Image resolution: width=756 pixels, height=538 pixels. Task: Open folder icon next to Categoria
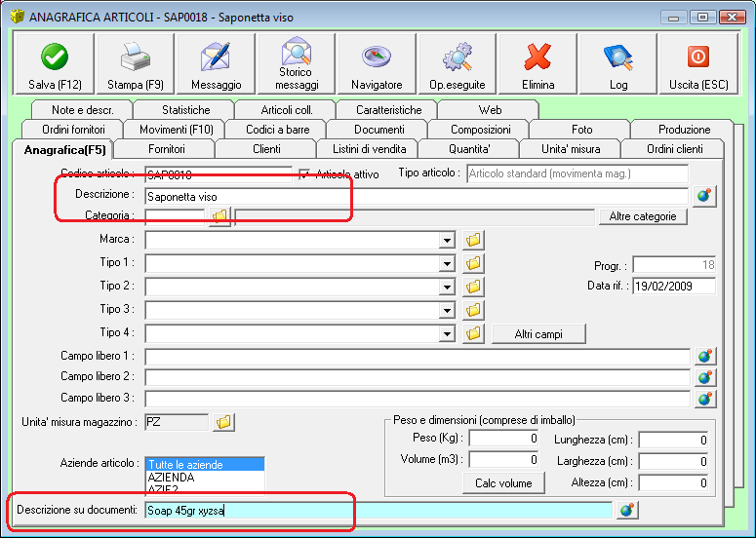pos(219,215)
